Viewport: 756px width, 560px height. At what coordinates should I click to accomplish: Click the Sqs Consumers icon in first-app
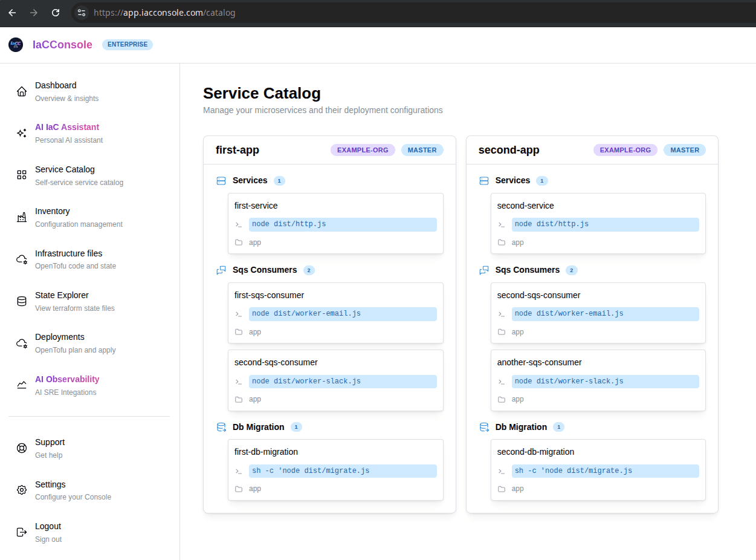coord(221,270)
